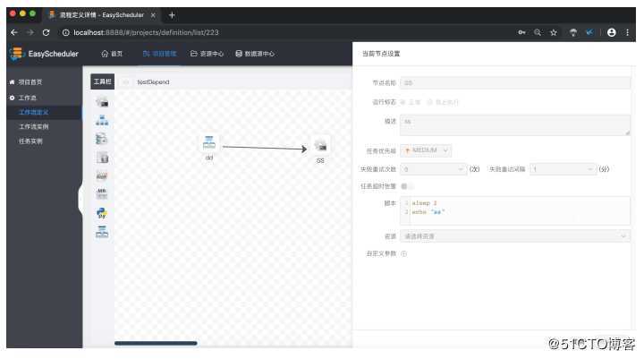The height and width of the screenshot is (359, 644).
Task: Select the 正常 run flag radio
Action: tap(402, 102)
